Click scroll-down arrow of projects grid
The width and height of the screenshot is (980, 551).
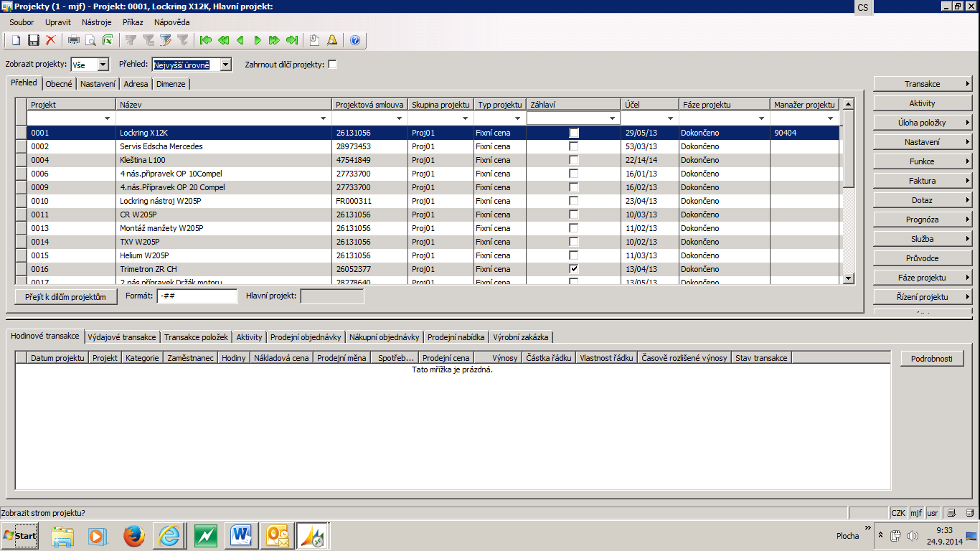tap(848, 278)
